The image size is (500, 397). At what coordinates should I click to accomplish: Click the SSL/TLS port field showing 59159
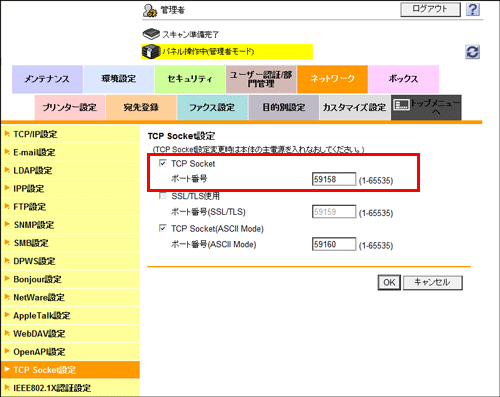tap(334, 212)
